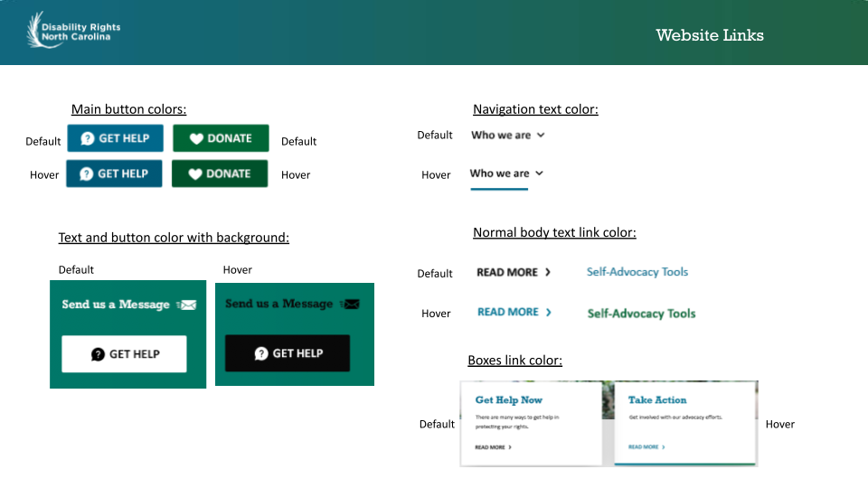Expand the chevron beside default Who we are

541,135
